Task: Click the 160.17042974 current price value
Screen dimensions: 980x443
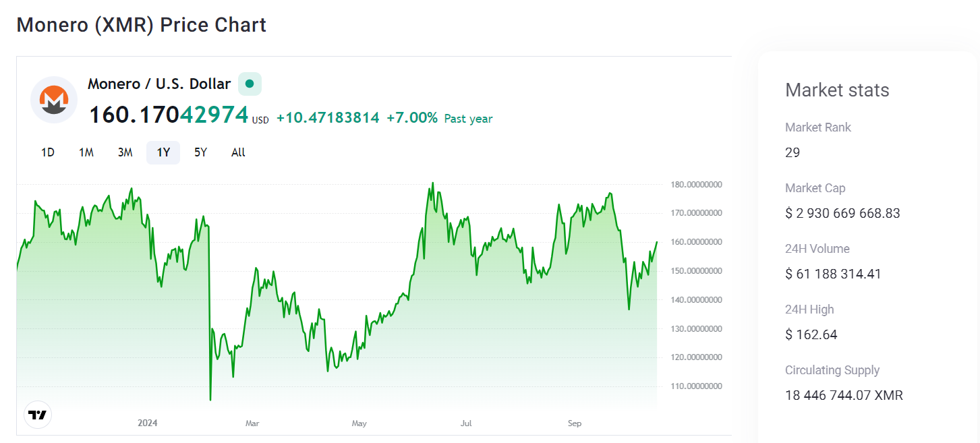Action: tap(169, 115)
